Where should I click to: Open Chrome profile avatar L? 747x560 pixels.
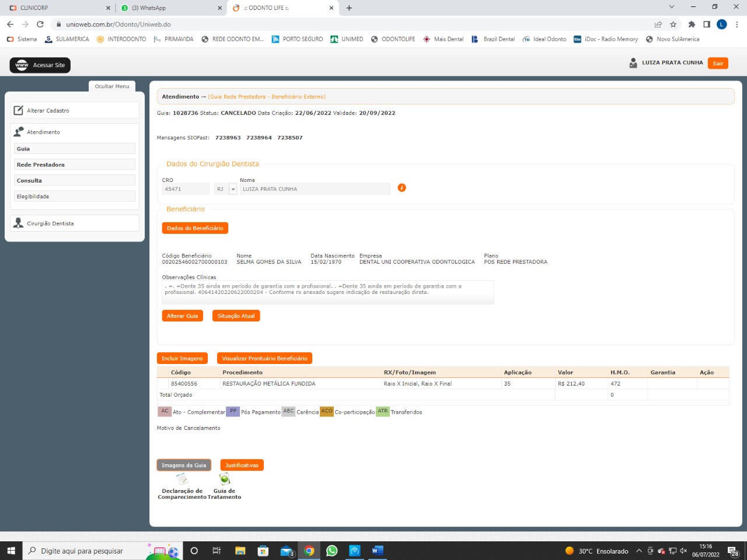pyautogui.click(x=722, y=24)
